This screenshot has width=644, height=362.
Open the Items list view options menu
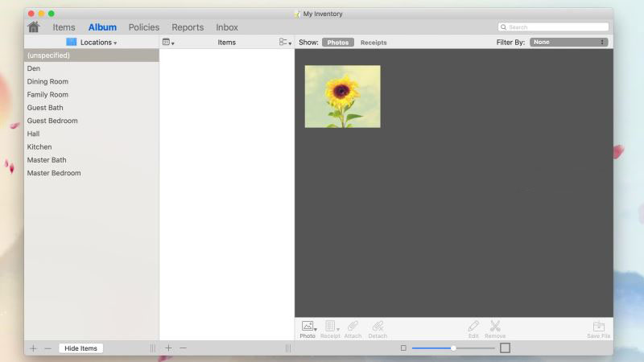(x=285, y=42)
